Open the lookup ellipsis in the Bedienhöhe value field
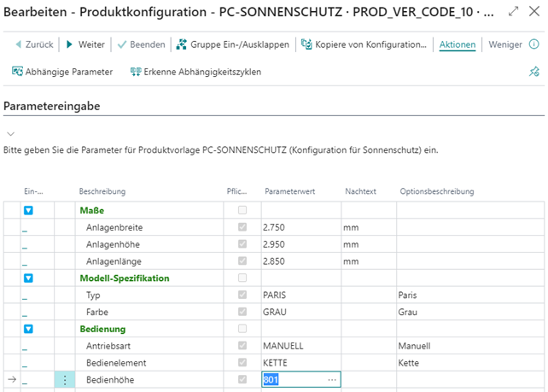Viewport: 548px width, 392px height. [x=332, y=380]
